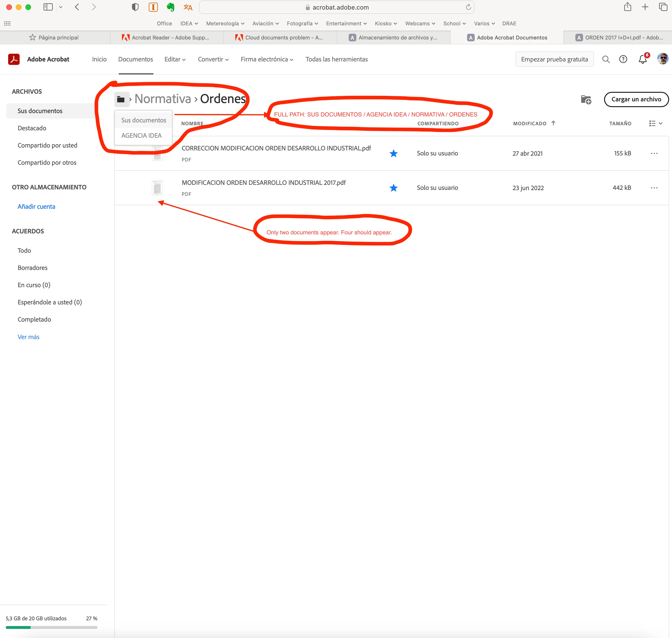Click Cargar un archivo button
672x638 pixels.
click(636, 99)
